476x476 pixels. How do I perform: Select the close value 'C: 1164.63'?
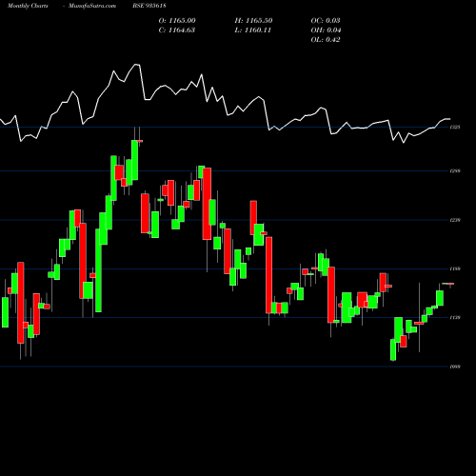(177, 30)
